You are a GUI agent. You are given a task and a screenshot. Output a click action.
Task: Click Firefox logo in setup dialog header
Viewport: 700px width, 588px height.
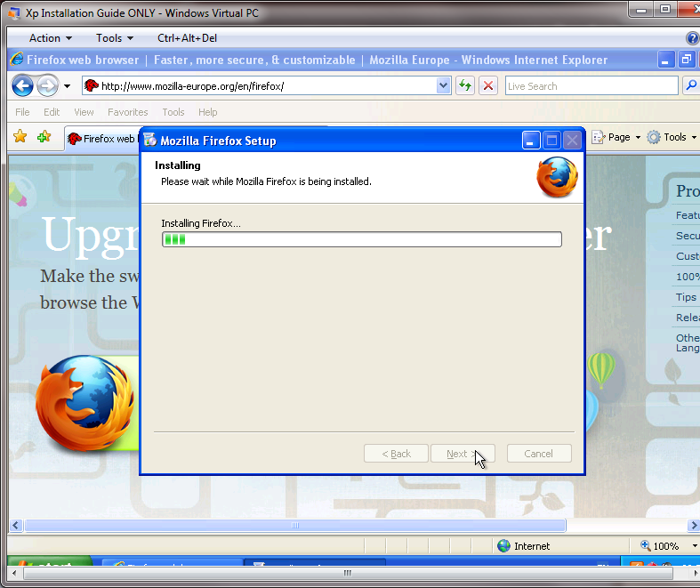pyautogui.click(x=557, y=177)
